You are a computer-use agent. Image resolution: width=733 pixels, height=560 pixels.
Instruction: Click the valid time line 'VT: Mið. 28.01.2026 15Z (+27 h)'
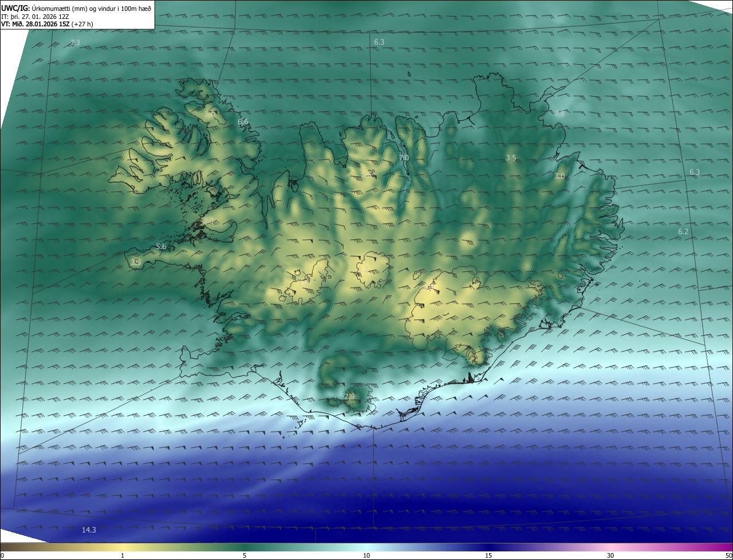click(47, 24)
